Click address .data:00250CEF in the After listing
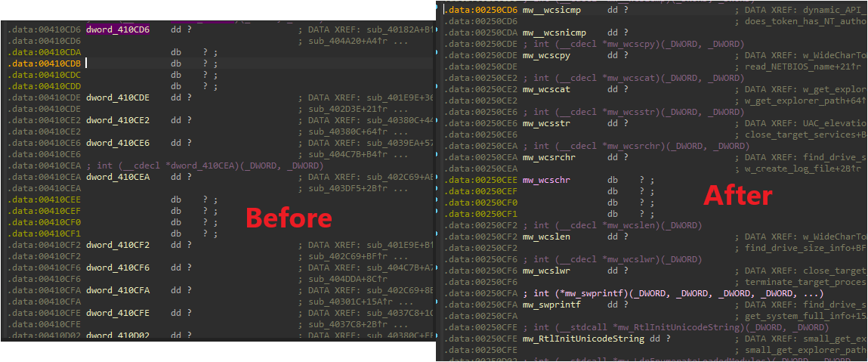This screenshot has height=362, width=868. click(x=482, y=191)
